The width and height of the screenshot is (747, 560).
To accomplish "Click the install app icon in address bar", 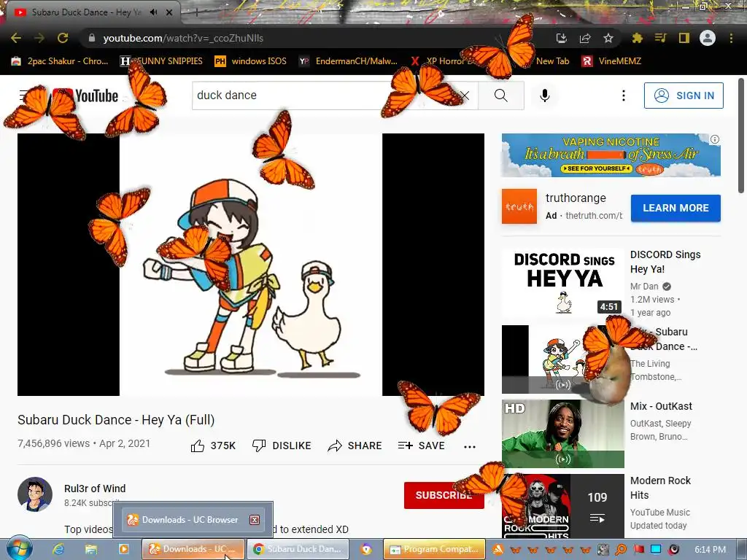I will [562, 38].
